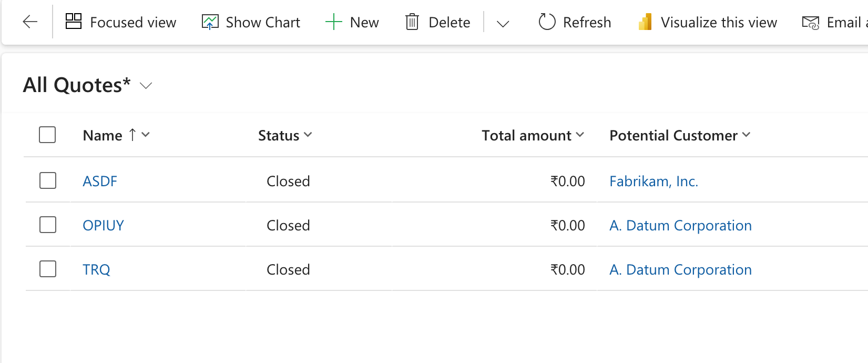Check the ASDF row checkbox
The height and width of the screenshot is (363, 868).
pyautogui.click(x=48, y=180)
